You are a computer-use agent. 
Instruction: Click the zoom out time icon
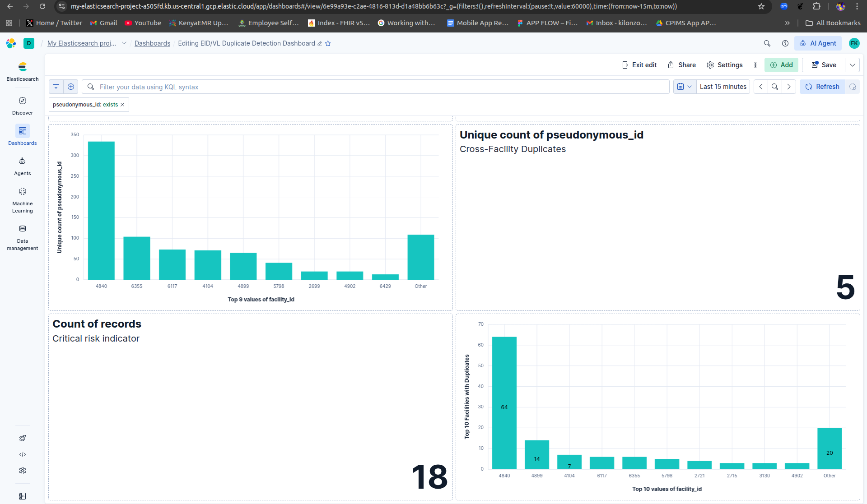coord(775,87)
